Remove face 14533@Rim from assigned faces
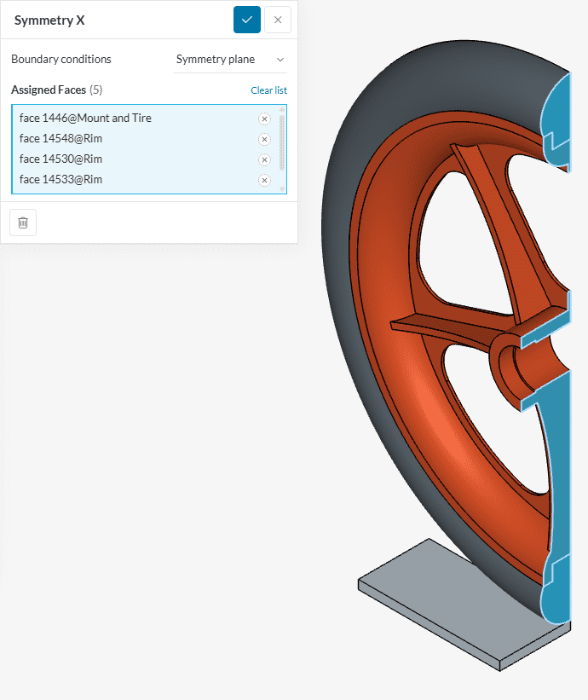Viewport: 588px width, 700px height. pyautogui.click(x=264, y=180)
